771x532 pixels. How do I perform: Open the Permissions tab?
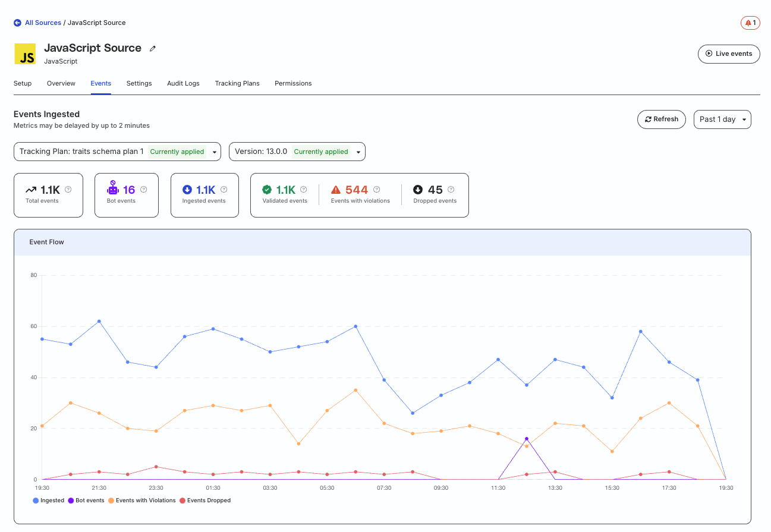[293, 83]
